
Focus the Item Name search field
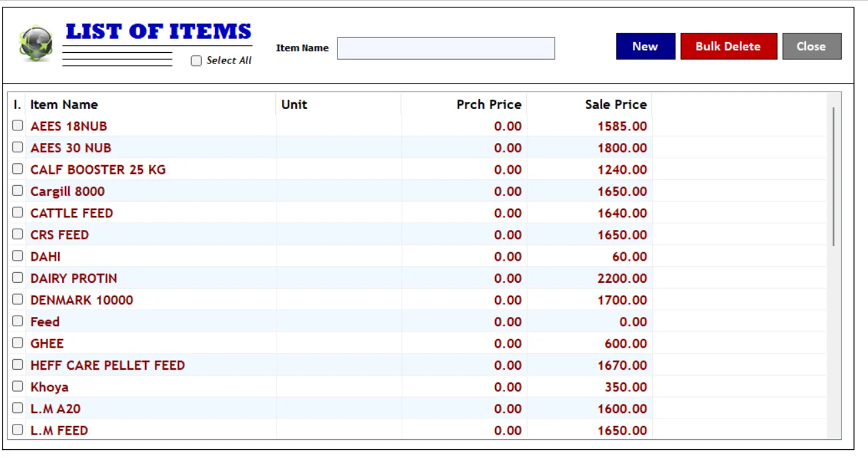click(x=446, y=48)
